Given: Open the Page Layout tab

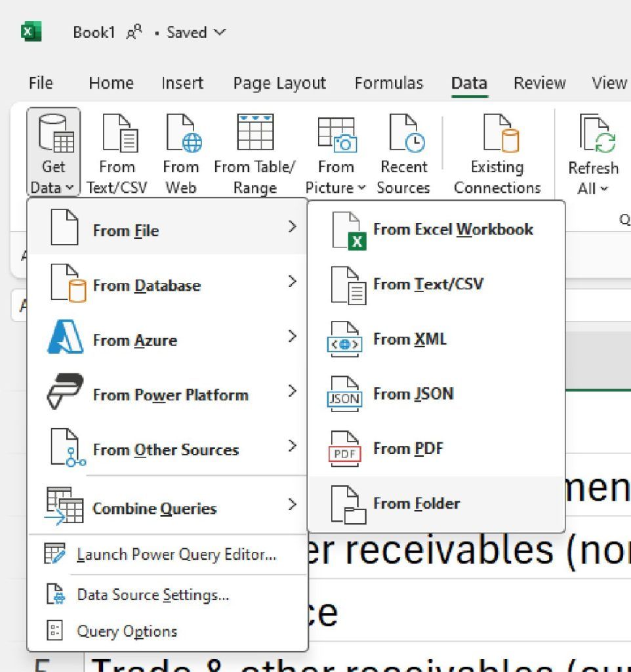Looking at the screenshot, I should click(279, 83).
